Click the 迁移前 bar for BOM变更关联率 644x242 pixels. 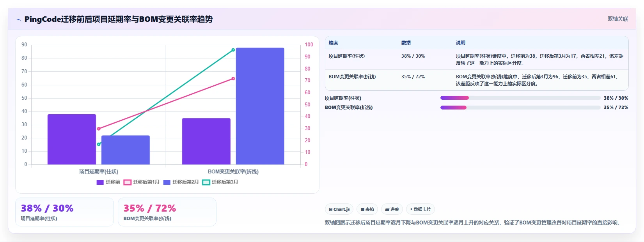pyautogui.click(x=206, y=141)
